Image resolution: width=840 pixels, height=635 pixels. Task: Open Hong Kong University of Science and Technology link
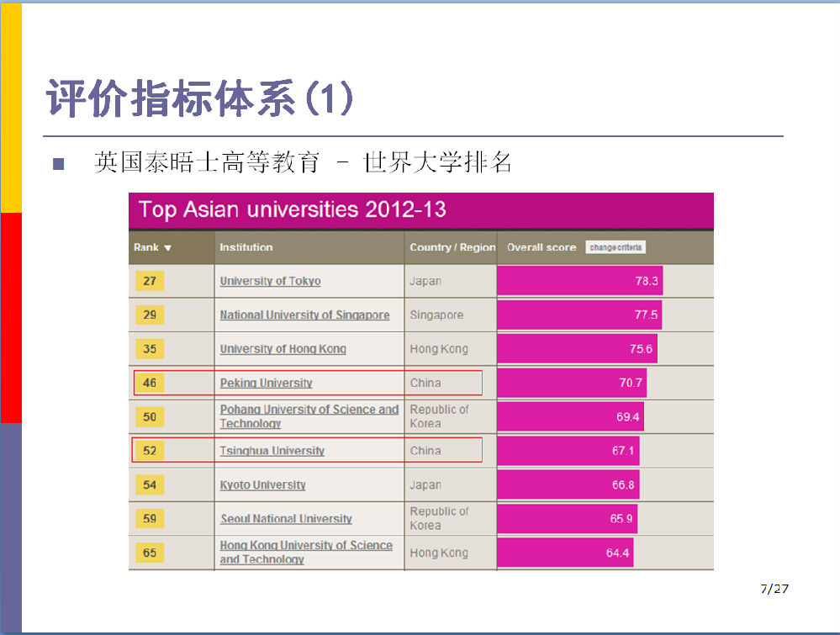[306, 552]
